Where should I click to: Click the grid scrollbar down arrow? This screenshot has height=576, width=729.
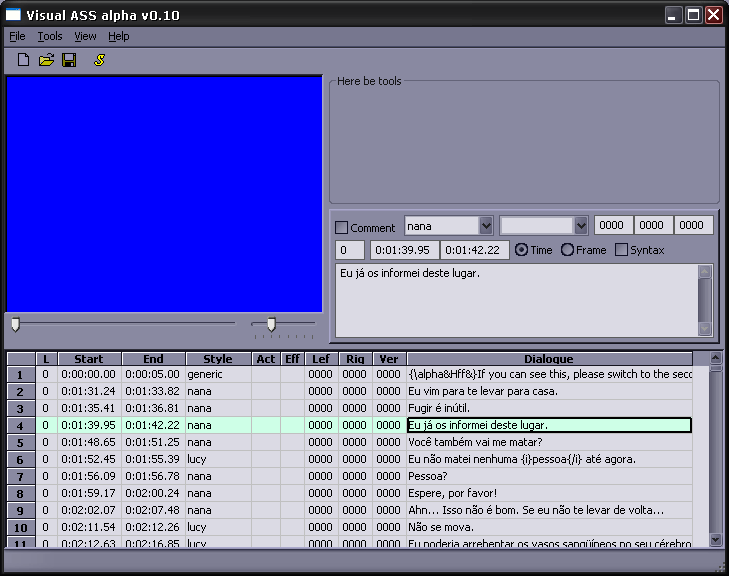(x=715, y=539)
